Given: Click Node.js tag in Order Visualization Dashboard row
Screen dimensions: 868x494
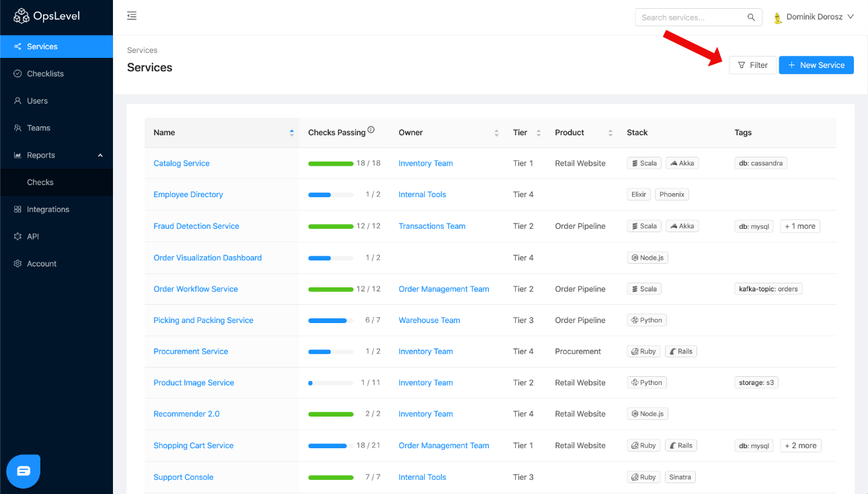Looking at the screenshot, I should pyautogui.click(x=647, y=258).
